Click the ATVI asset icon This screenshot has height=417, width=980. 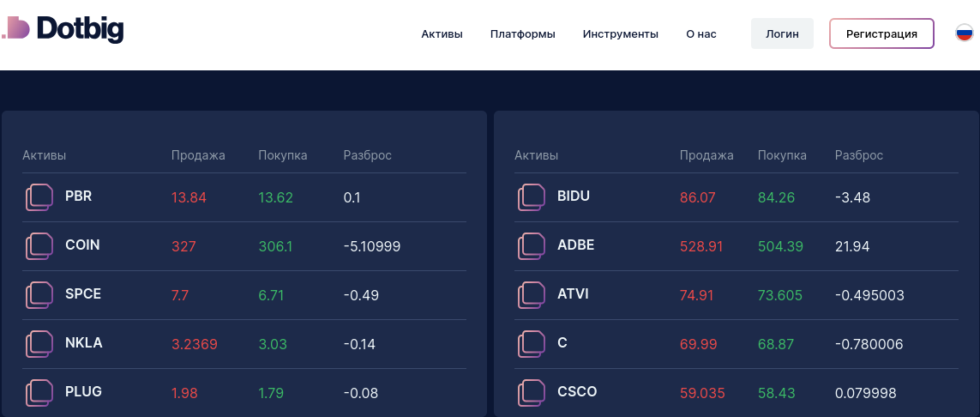(x=531, y=295)
